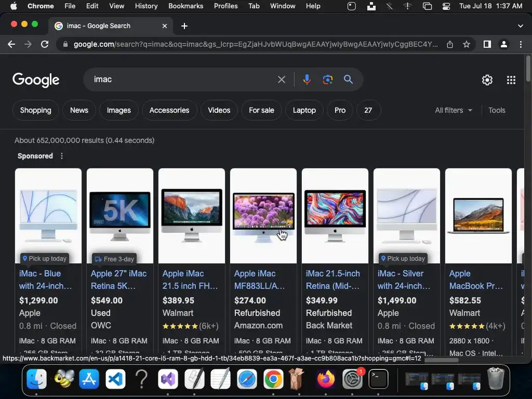Open the Google apps grid
This screenshot has width=532, height=399.
511,79
